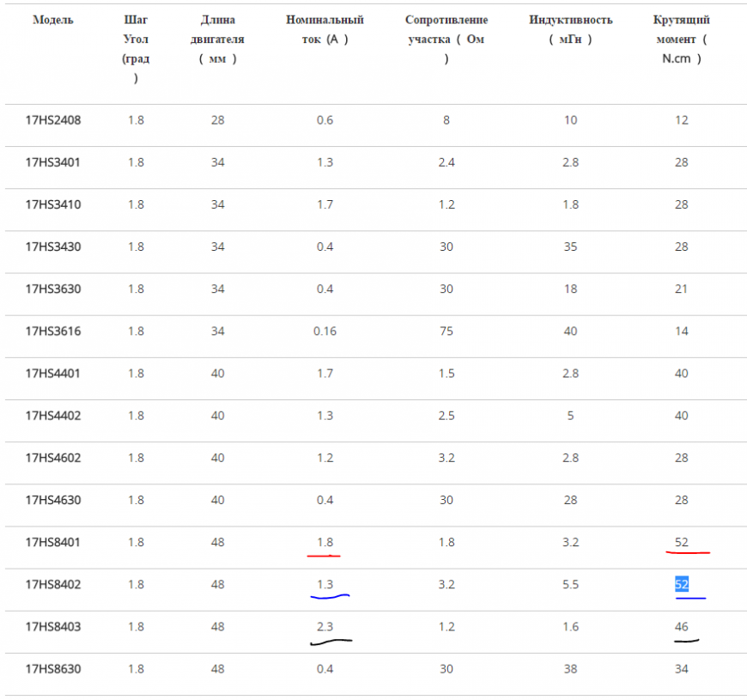747x700 pixels.
Task: Click the 17HS3410 model row label
Action: coord(53,204)
